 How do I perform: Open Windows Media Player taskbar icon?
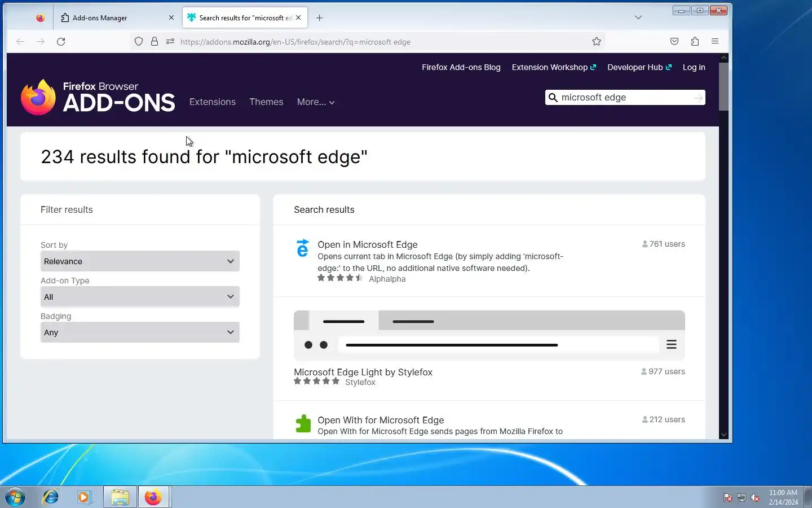coord(85,497)
